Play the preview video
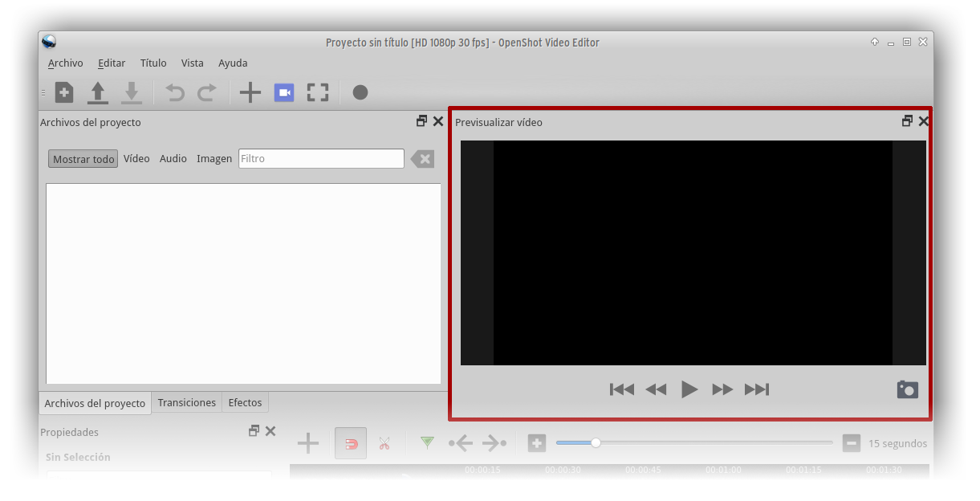This screenshot has width=980, height=501. (689, 389)
